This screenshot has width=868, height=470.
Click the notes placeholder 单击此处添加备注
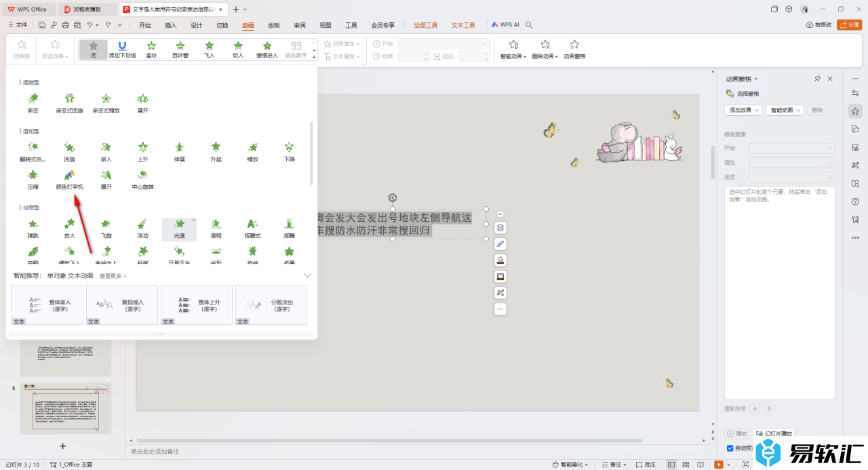155,451
